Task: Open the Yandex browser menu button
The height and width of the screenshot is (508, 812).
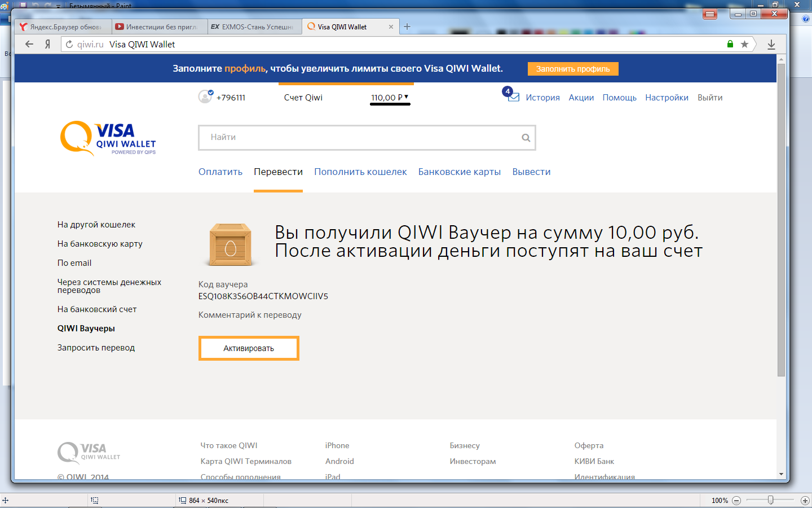Action: coord(710,14)
